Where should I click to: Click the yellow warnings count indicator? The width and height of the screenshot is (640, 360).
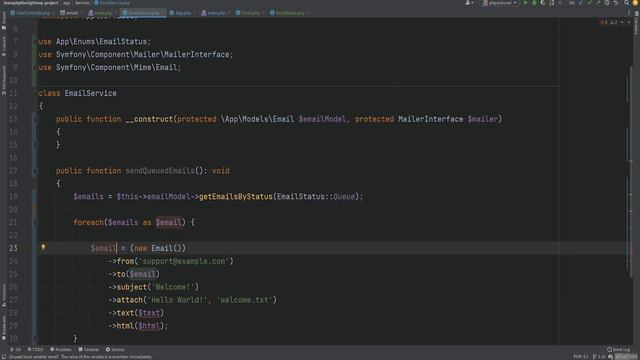click(x=614, y=22)
